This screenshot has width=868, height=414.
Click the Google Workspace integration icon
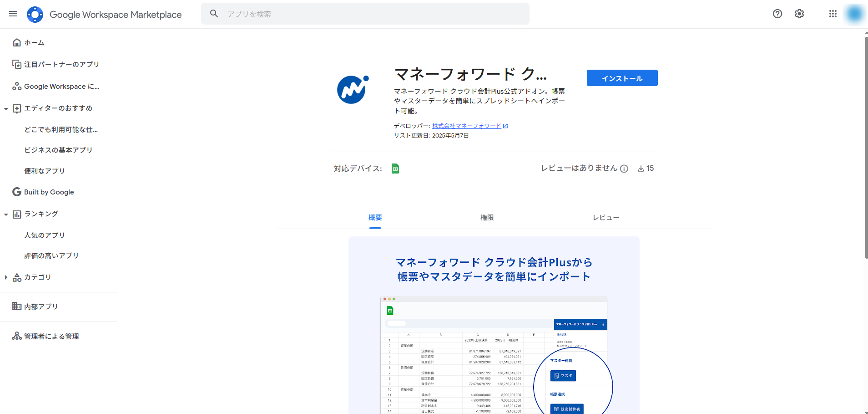[x=17, y=86]
